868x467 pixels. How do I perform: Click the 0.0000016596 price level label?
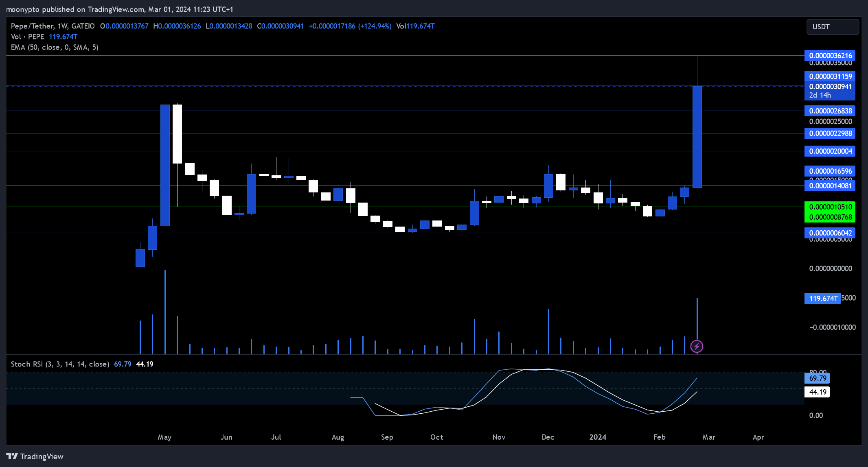(x=830, y=171)
